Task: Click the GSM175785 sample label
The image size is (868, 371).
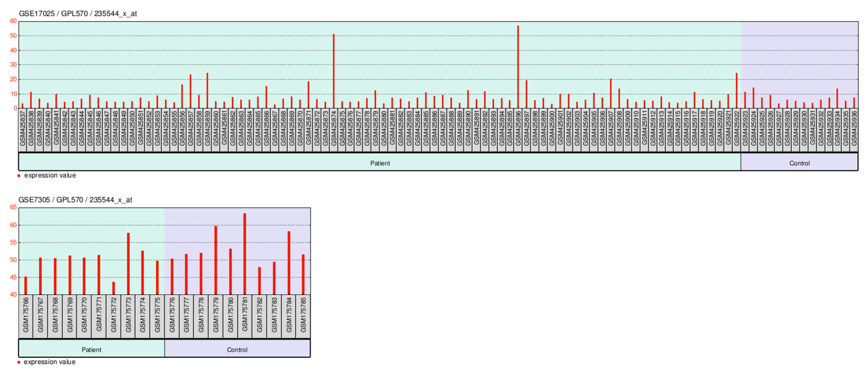Action: click(x=303, y=315)
